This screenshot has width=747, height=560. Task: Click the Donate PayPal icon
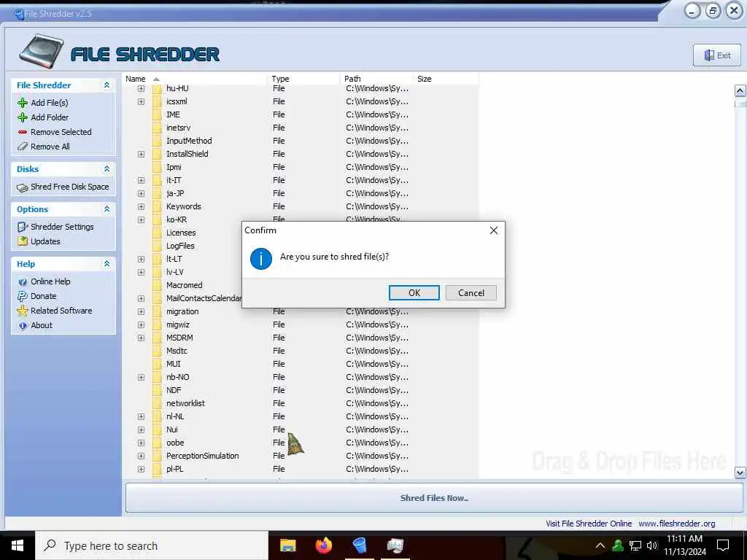(x=23, y=296)
